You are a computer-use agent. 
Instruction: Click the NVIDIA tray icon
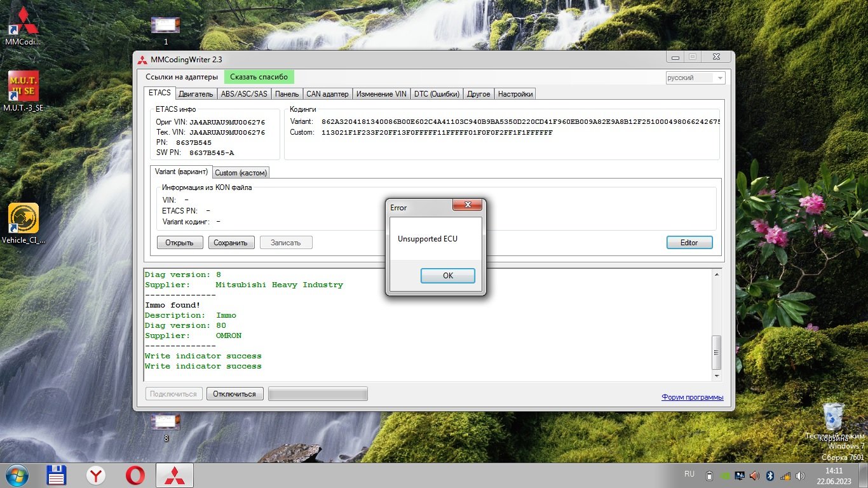724,475
